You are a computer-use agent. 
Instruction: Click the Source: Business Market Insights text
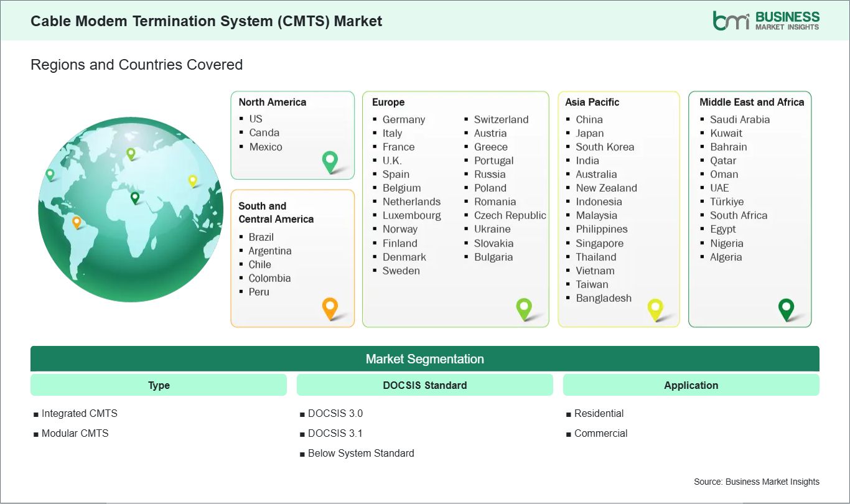pyautogui.click(x=756, y=482)
